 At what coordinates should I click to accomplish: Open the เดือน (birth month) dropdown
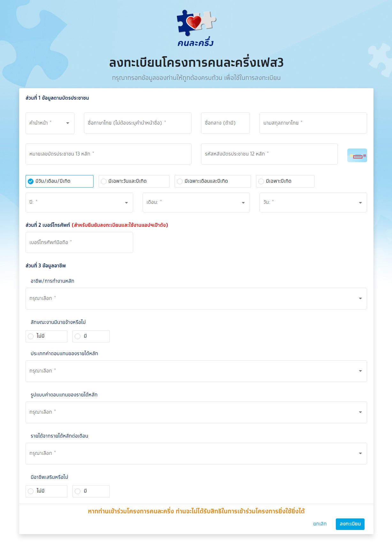[x=196, y=203]
